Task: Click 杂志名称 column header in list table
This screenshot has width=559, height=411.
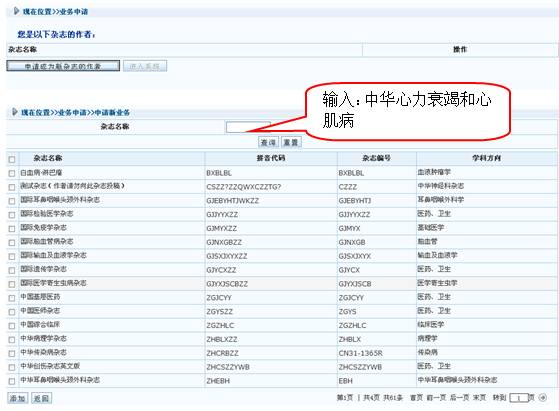Action: [x=48, y=158]
